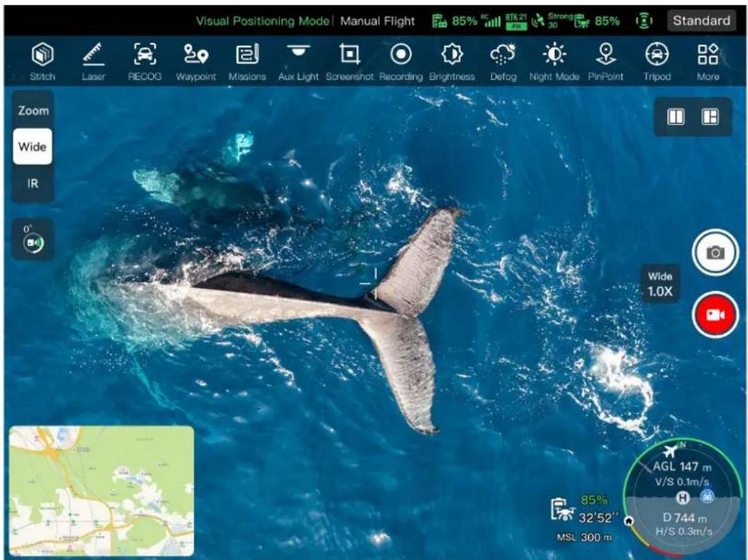Check drone battery 85% in top bar
Viewport: 748px width, 560px height.
tap(597, 21)
